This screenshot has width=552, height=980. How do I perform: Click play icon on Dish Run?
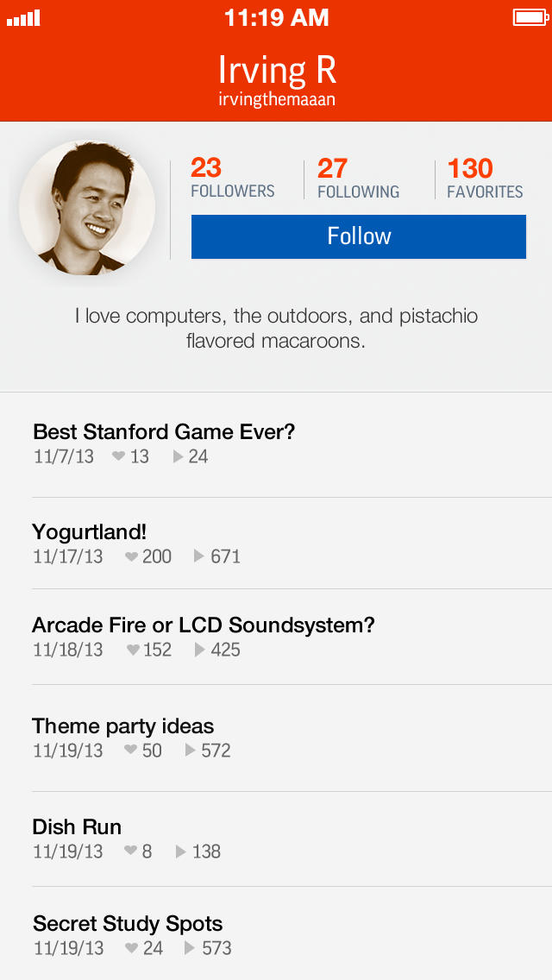tap(181, 851)
